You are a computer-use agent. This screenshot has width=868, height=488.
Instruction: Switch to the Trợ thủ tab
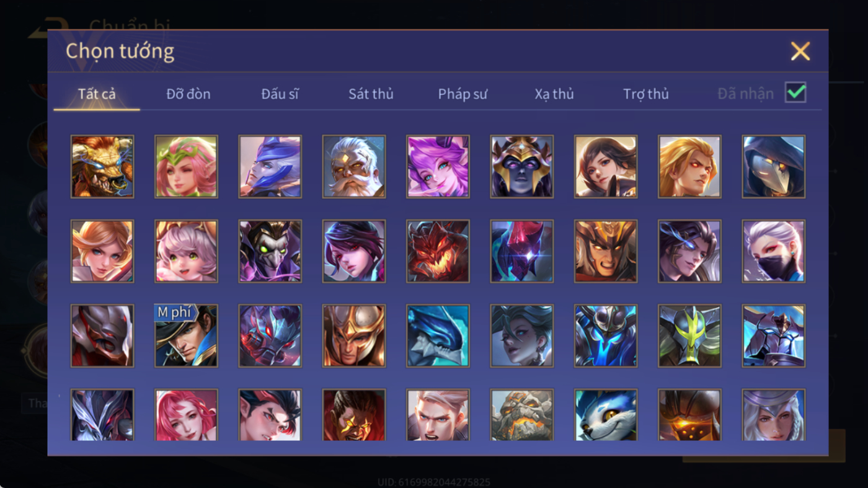[x=646, y=94]
